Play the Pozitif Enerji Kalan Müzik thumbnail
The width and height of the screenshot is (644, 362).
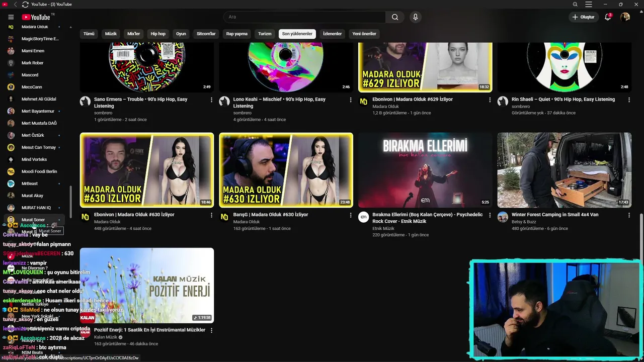[147, 285]
